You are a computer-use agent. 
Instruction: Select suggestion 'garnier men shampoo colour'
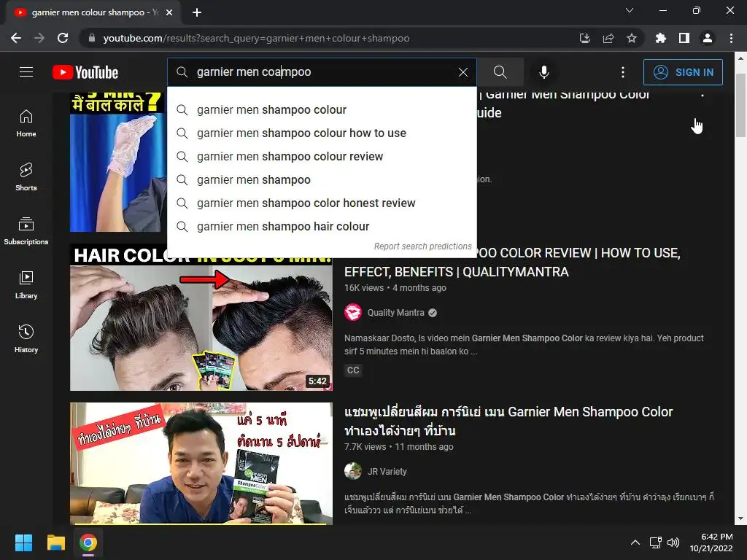click(322, 109)
